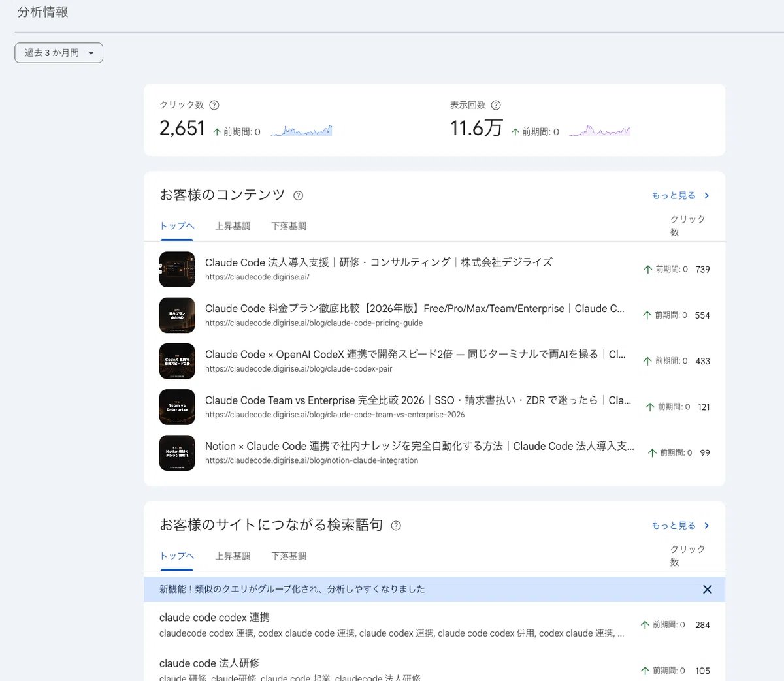The image size is (784, 681).
Task: Click the URL ending in claude-codex-pair
Action: (299, 369)
